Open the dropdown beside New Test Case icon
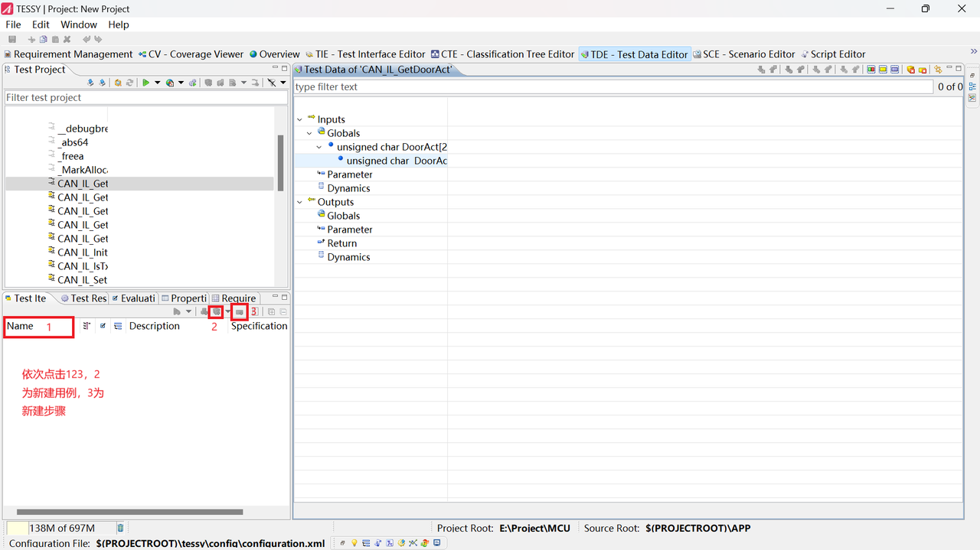Screen dimensions: 980x550 [227, 311]
